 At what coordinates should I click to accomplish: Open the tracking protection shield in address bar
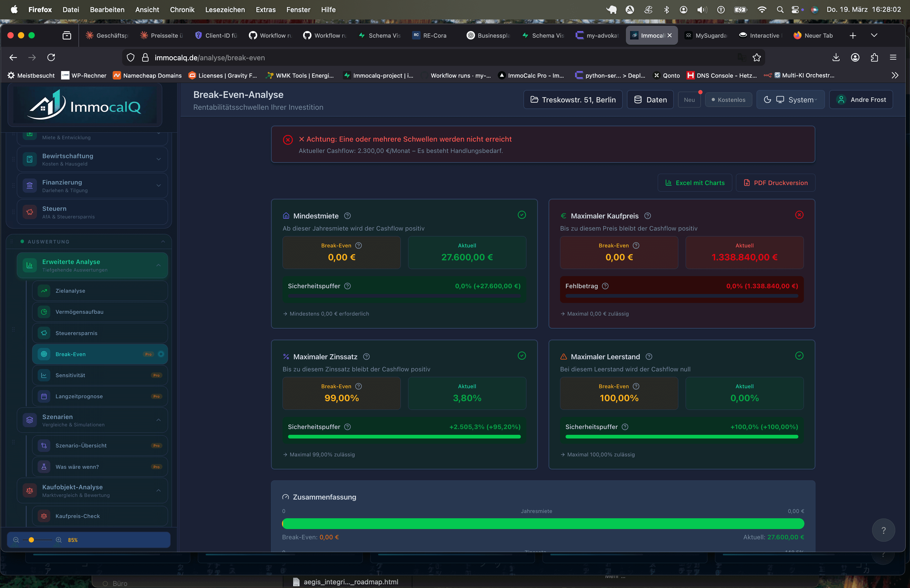click(131, 58)
